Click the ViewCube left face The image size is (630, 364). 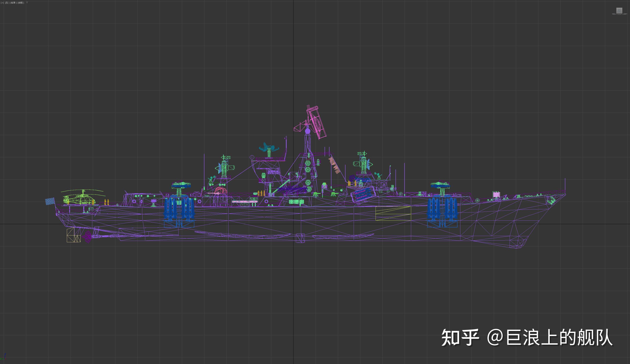click(619, 11)
